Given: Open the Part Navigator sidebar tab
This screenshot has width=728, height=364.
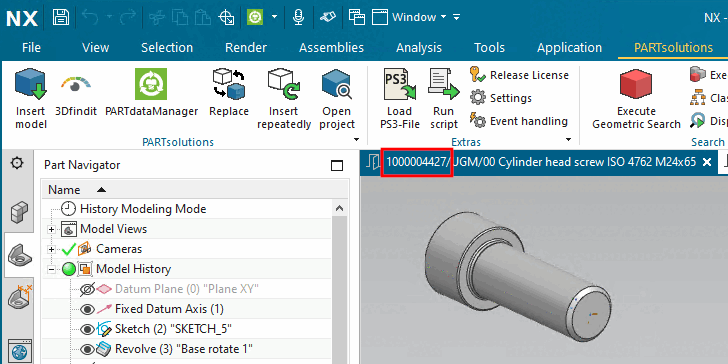Looking at the screenshot, I should click(19, 254).
